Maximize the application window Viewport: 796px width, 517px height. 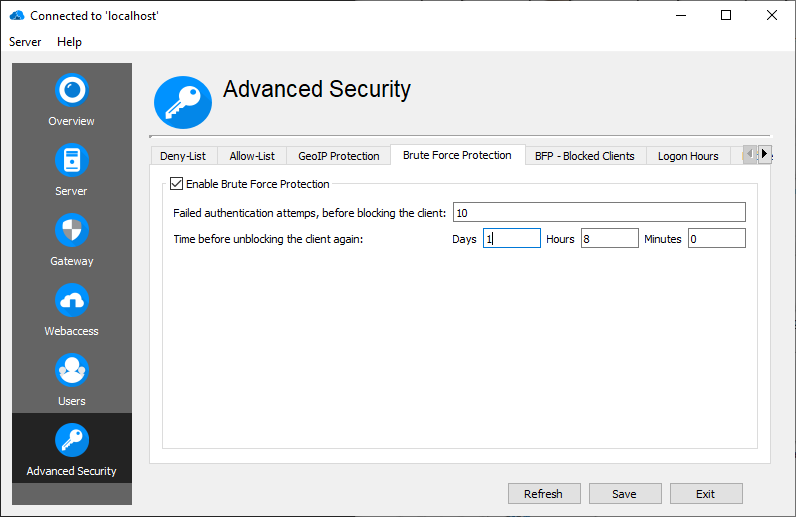point(726,15)
